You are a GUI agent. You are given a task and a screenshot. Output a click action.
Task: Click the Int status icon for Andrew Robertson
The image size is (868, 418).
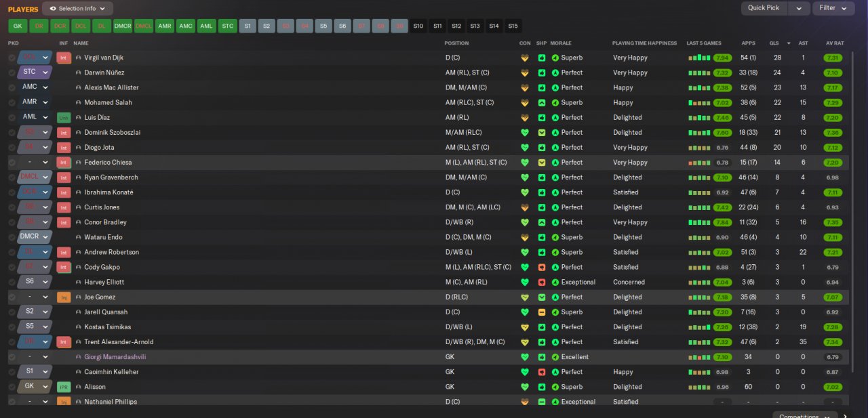tap(64, 252)
